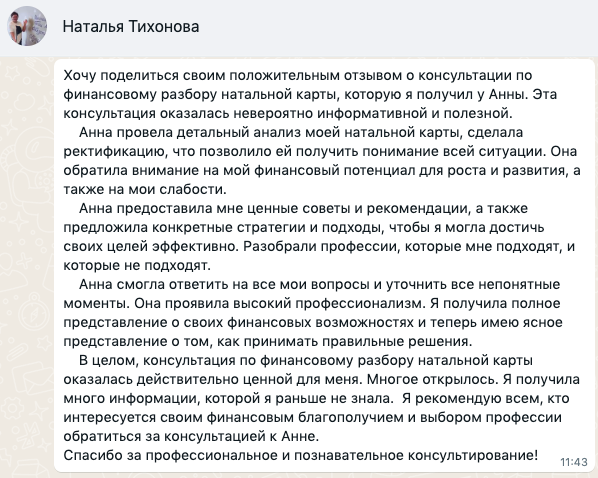Click the paragraph beginning Анна провела детальный
Viewport: 598px width, 478px height.
(x=322, y=161)
